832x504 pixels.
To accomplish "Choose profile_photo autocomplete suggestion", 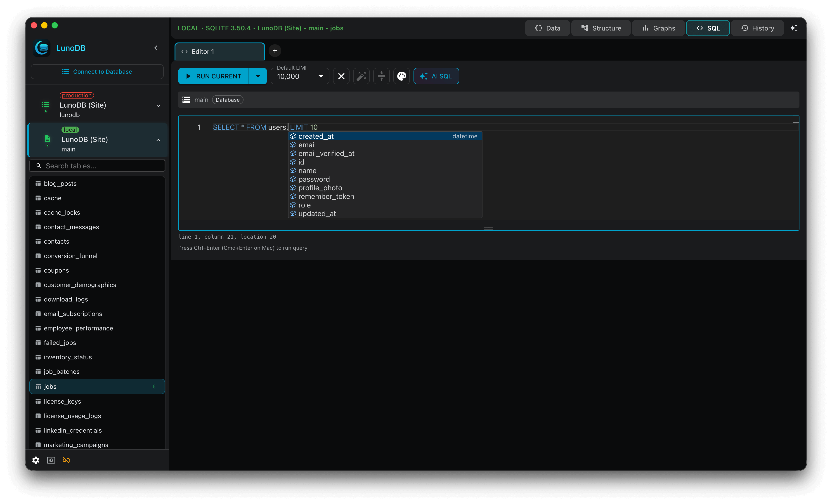I will click(x=385, y=188).
